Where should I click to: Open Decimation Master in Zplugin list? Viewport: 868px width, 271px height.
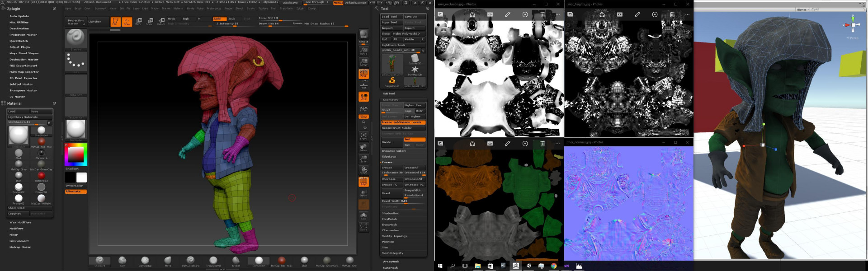pos(24,60)
